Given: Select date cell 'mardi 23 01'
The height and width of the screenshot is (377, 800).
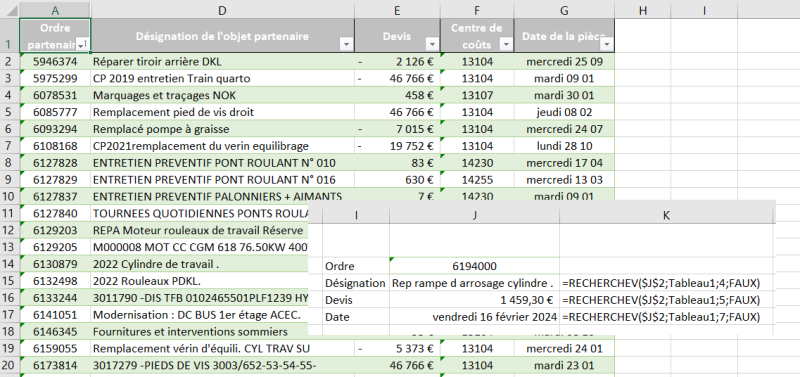Looking at the screenshot, I should (564, 365).
